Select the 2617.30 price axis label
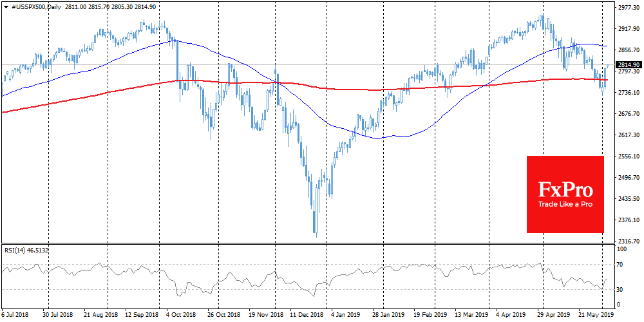644x322 pixels. pos(628,135)
